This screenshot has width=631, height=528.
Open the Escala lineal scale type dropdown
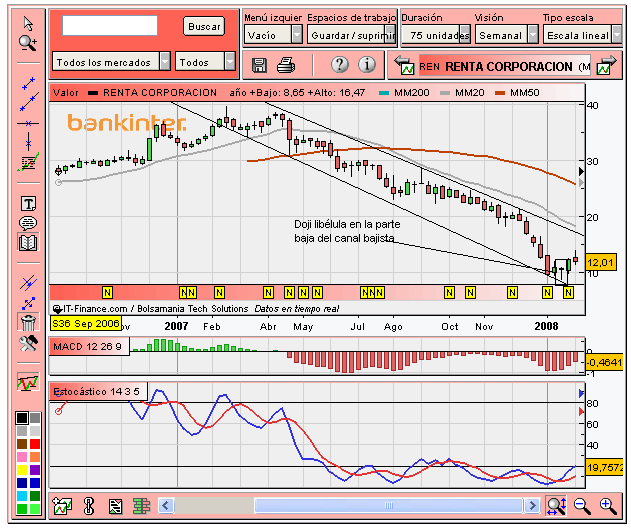click(x=582, y=35)
